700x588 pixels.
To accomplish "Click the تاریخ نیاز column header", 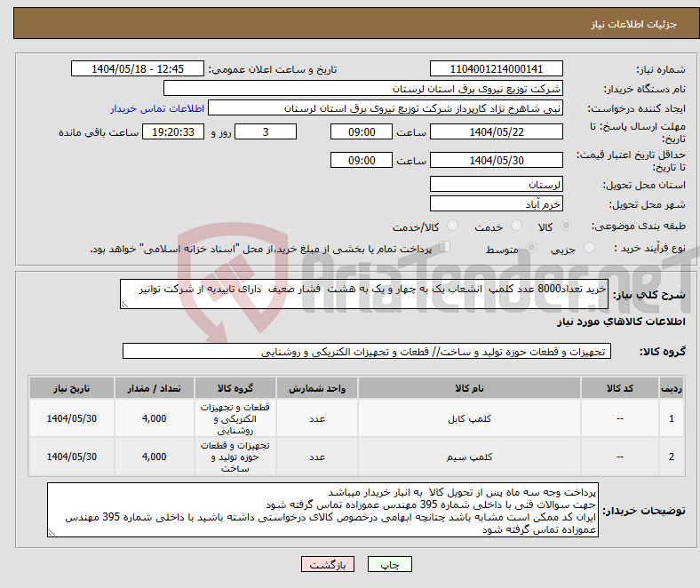I will coord(71,388).
